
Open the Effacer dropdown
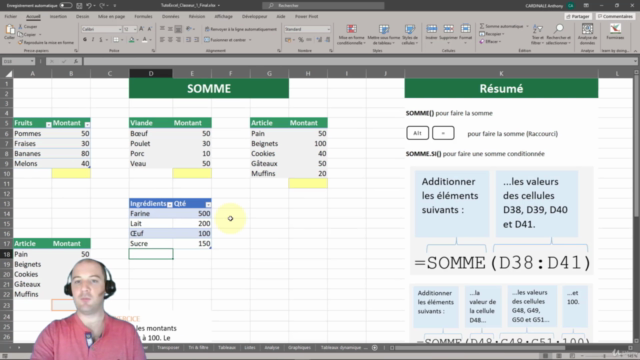[490, 41]
